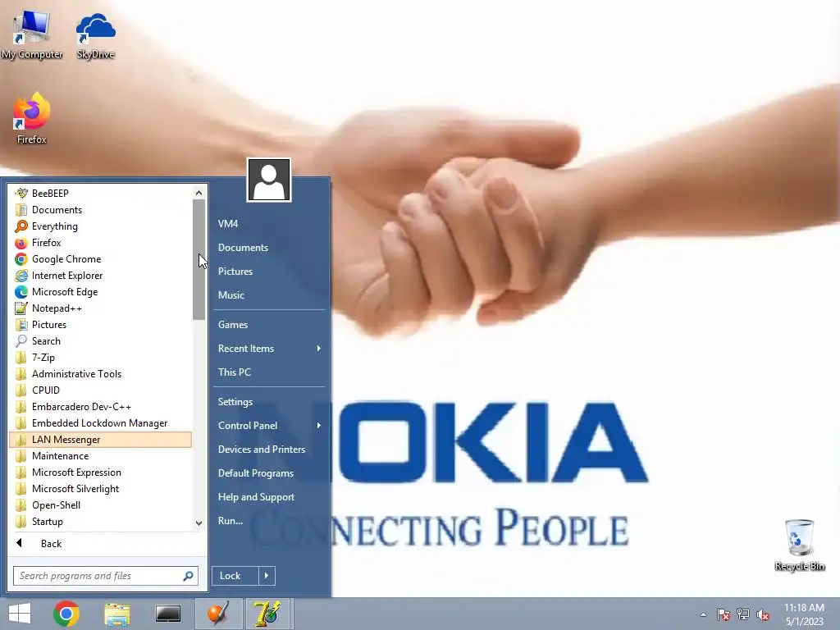This screenshot has height=630, width=840.
Task: Launch Google Chrome from programs list
Action: [x=100, y=258]
